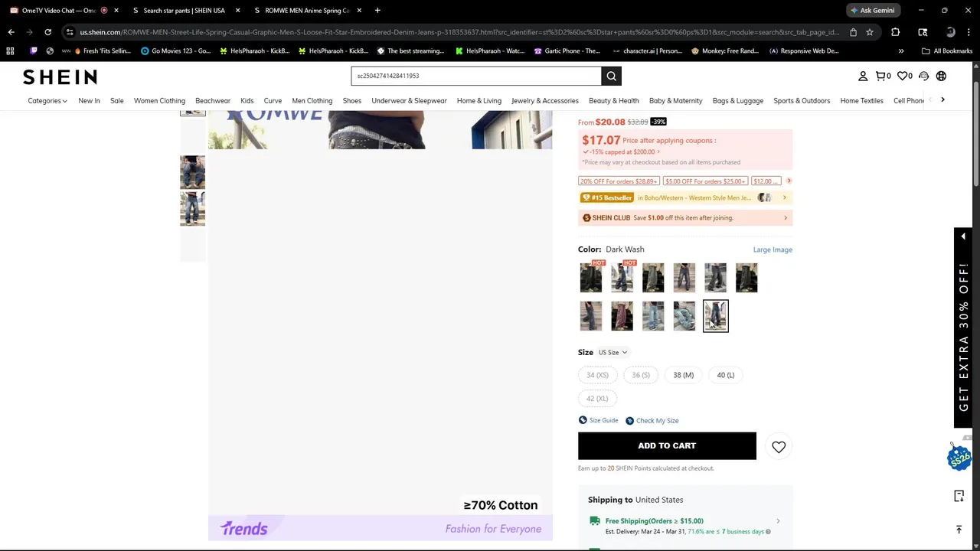Select size 36 (S)
Viewport: 980px width, 551px height.
pos(641,375)
